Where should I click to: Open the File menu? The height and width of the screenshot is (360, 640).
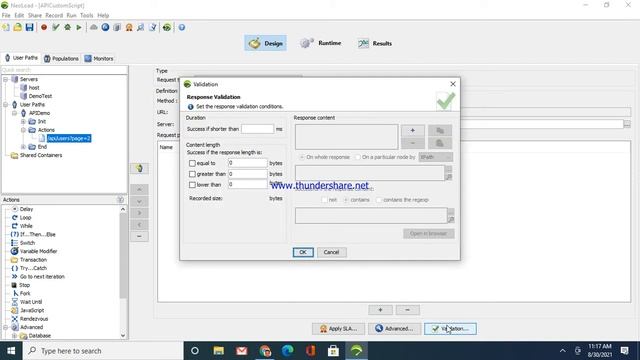point(6,16)
